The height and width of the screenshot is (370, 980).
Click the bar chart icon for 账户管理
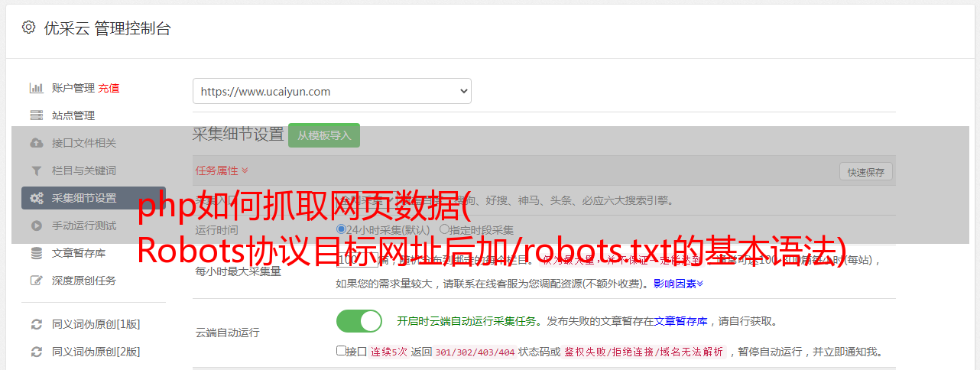tap(36, 88)
